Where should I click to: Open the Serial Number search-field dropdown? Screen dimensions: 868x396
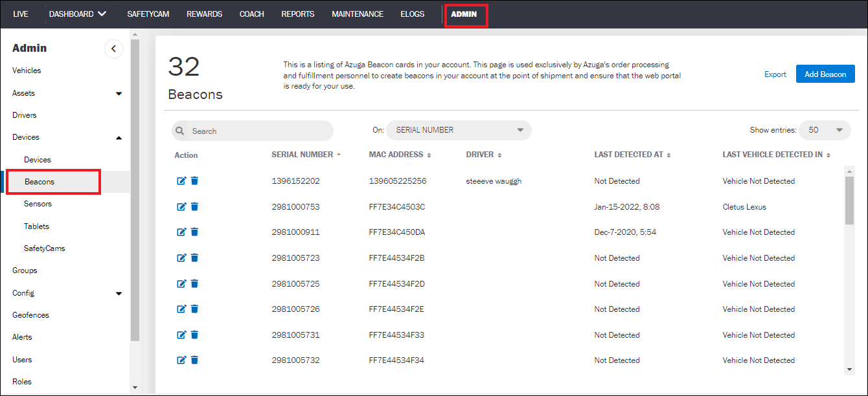(459, 130)
